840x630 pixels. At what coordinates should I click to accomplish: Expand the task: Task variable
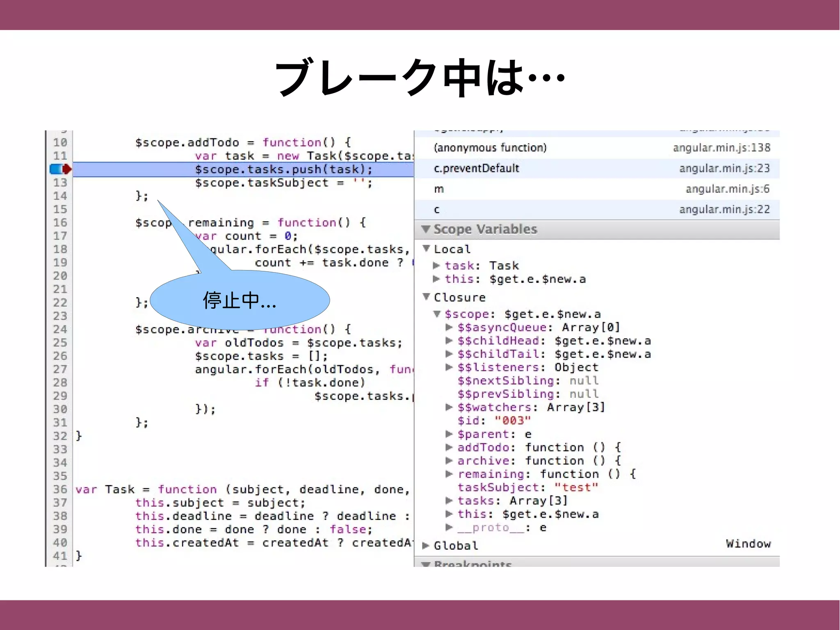pyautogui.click(x=436, y=266)
